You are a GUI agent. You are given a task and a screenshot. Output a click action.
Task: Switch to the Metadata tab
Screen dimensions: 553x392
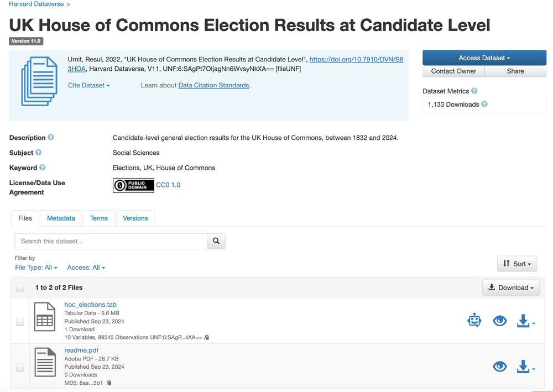coord(61,218)
